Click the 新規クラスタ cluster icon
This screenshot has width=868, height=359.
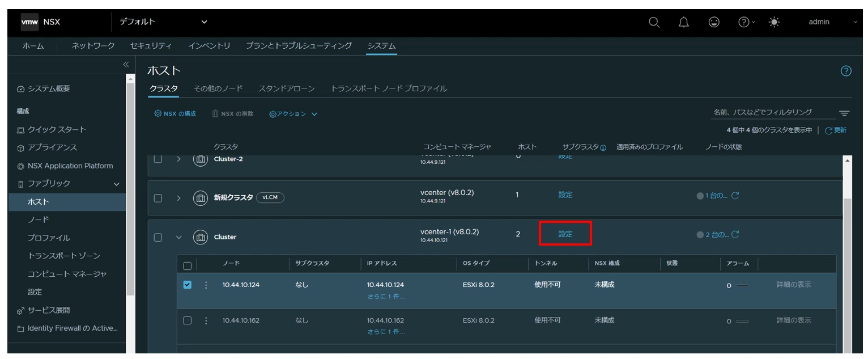pyautogui.click(x=201, y=198)
